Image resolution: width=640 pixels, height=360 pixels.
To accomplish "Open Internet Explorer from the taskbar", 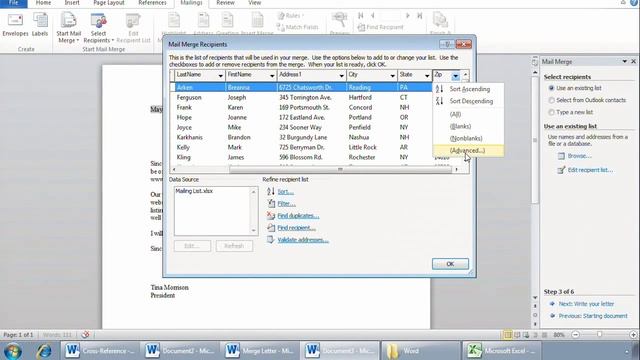I will click(44, 351).
